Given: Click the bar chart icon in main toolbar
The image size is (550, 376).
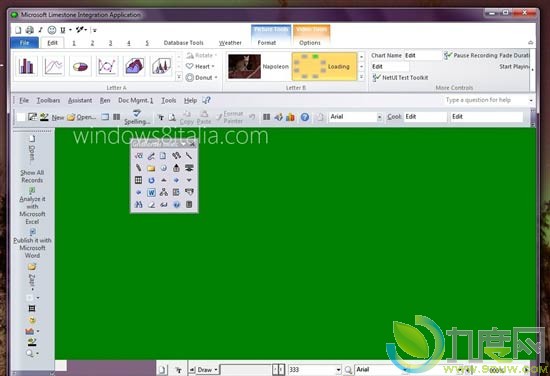Looking at the screenshot, I should click(x=290, y=117).
